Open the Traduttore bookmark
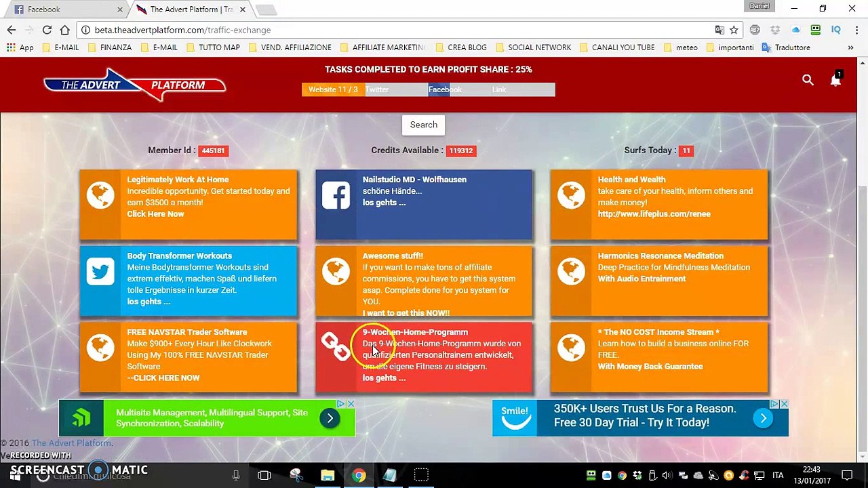 pos(786,47)
